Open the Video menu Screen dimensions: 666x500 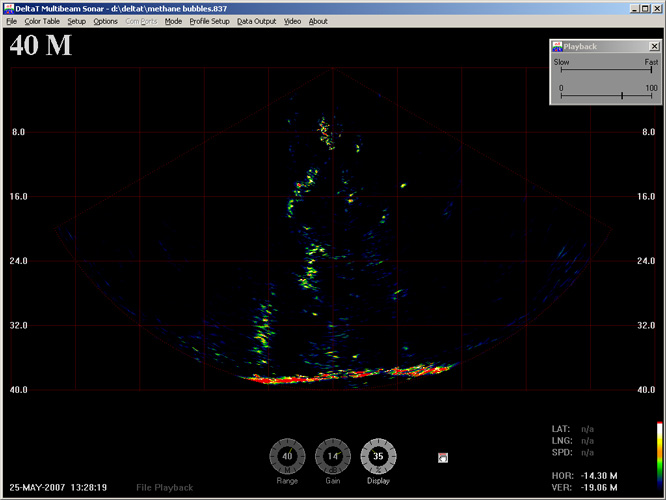click(292, 21)
